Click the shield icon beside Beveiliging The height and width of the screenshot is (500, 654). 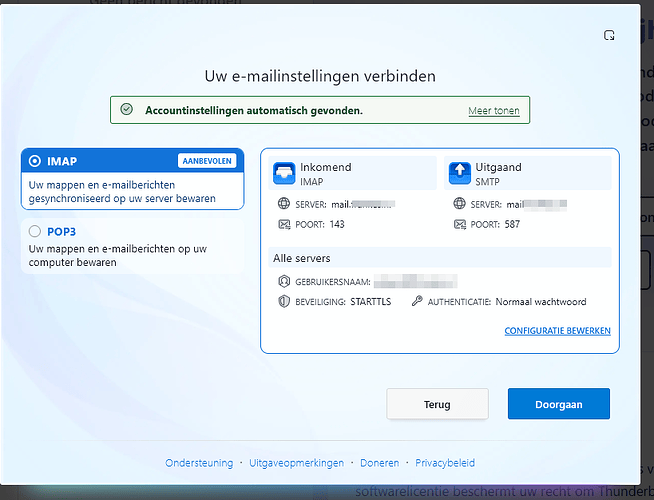click(x=284, y=301)
